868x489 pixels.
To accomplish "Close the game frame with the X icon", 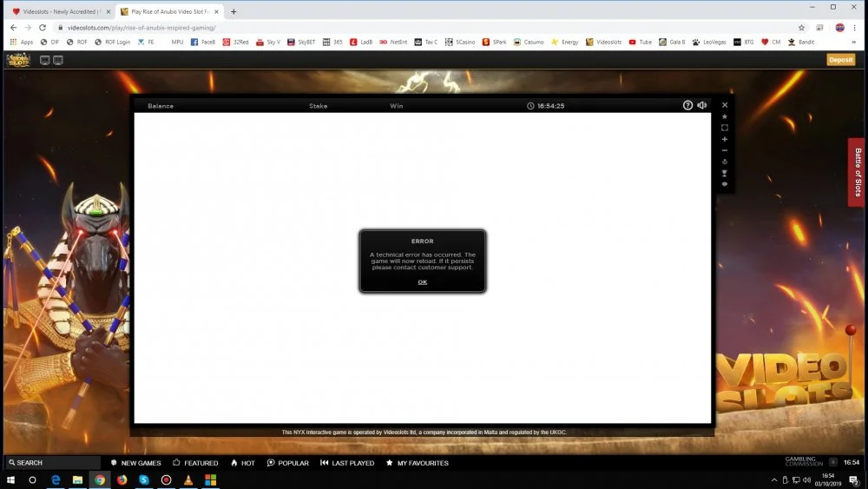I will (x=725, y=105).
